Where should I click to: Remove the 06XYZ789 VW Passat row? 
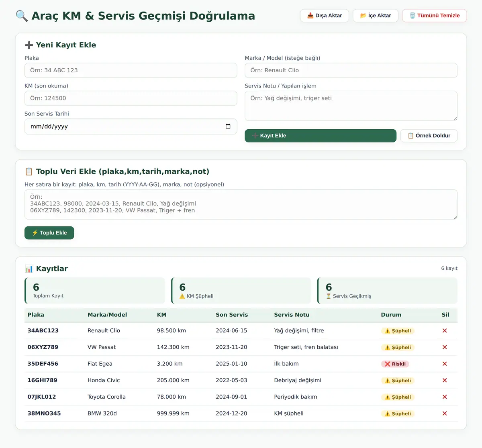[445, 347]
